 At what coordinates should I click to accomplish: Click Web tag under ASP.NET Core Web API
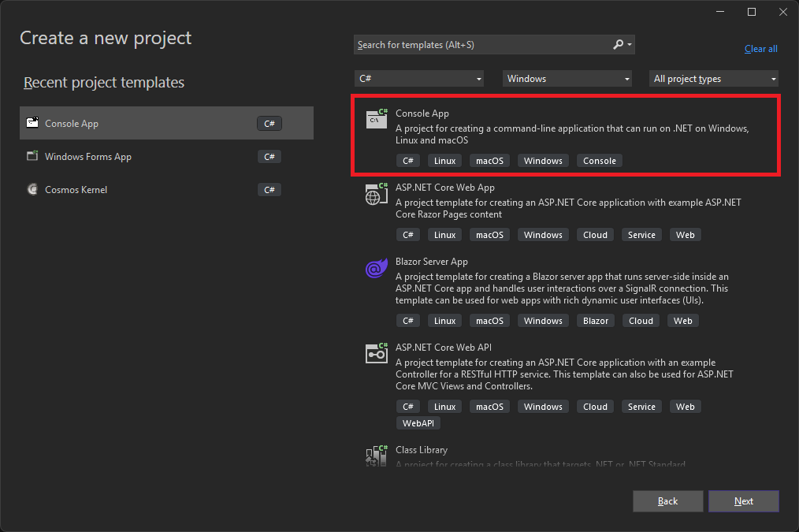[x=686, y=407]
